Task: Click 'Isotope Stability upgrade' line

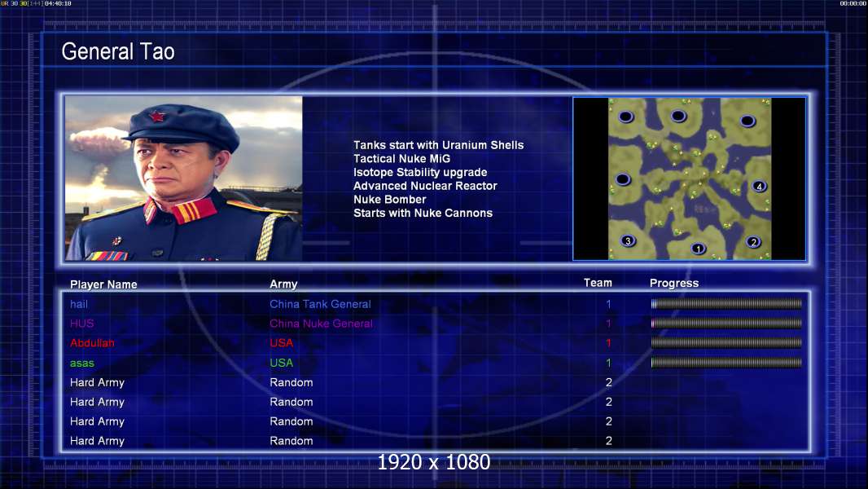Action: [420, 172]
